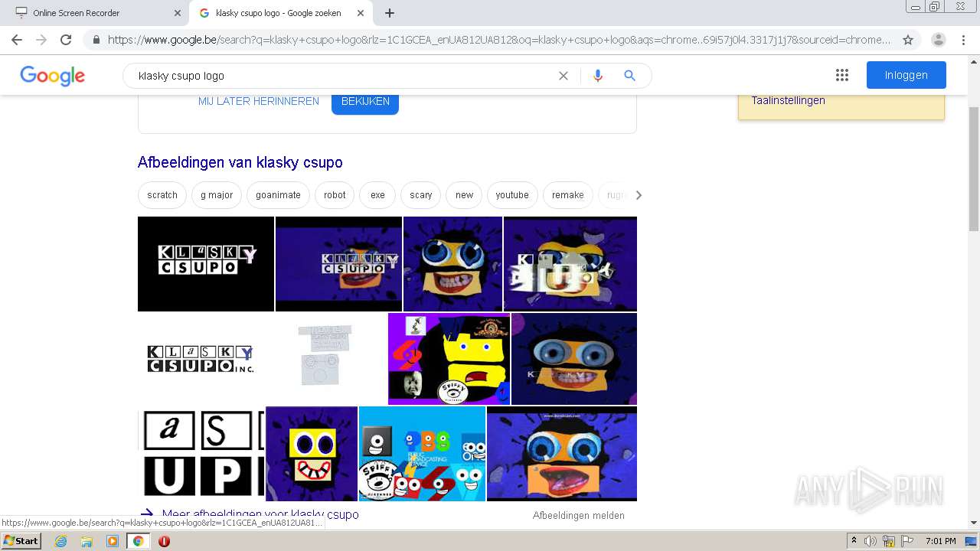Screen dimensions: 980x551
Task: Click the search text field with klasky csupo logo
Action: click(345, 76)
